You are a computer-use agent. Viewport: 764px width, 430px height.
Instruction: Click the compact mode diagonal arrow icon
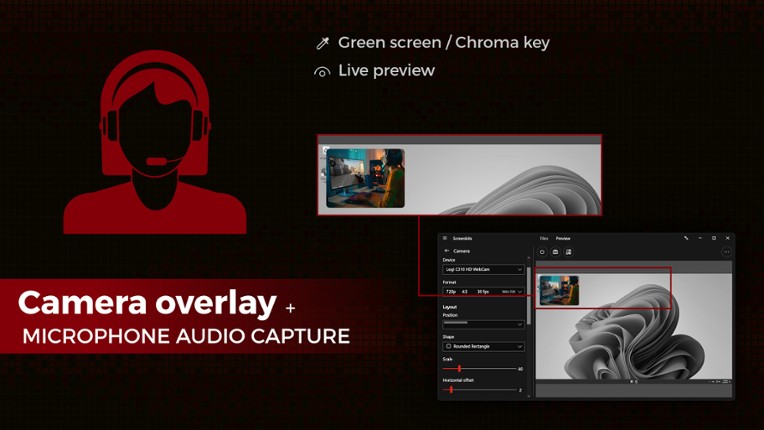pos(686,238)
